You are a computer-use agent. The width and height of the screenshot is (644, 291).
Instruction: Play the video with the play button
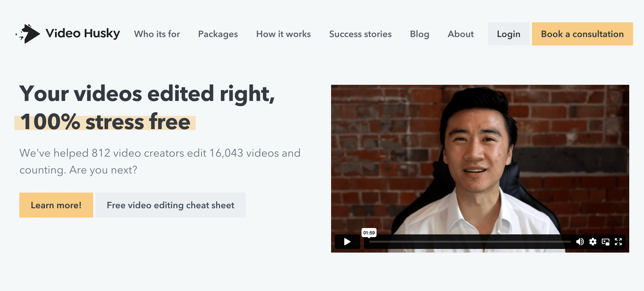coord(347,241)
